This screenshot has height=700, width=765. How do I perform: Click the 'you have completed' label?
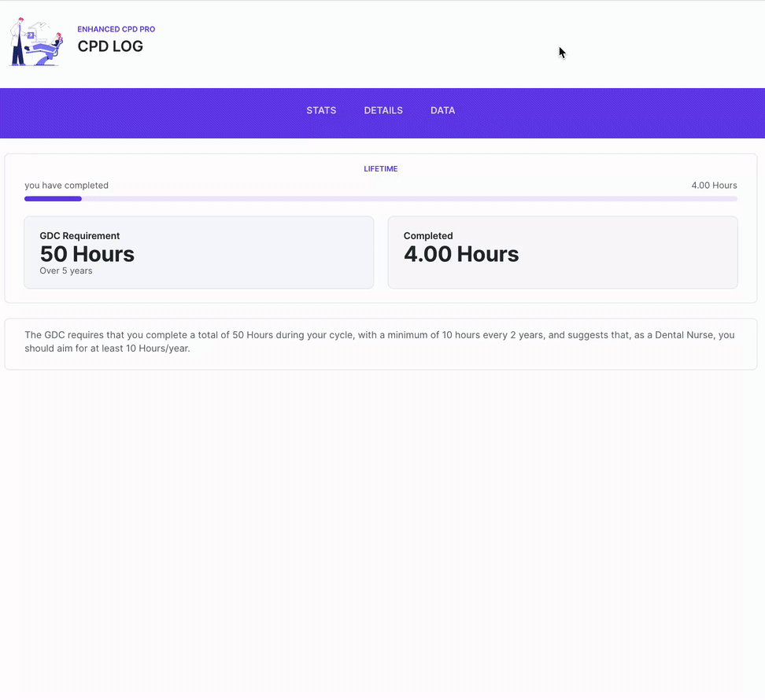pos(66,186)
